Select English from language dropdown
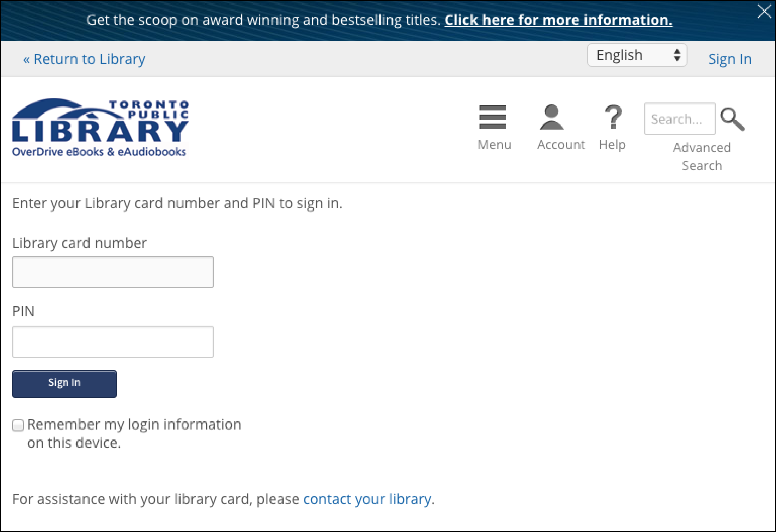Screen dimensions: 776x532 point(637,56)
